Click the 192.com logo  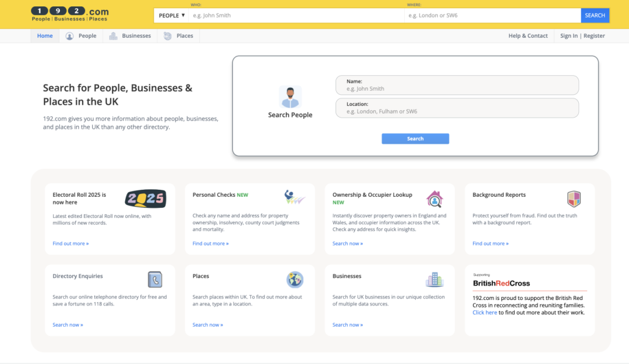(70, 14)
